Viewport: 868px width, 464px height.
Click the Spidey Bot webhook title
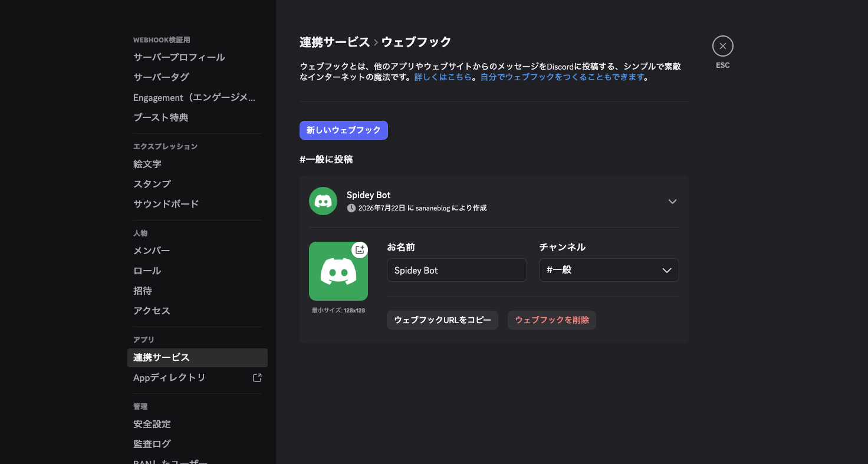[x=369, y=195]
